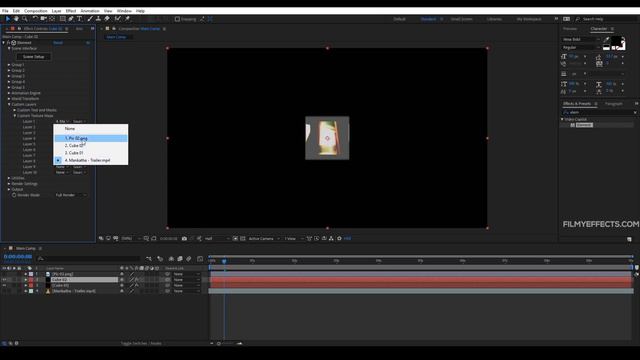Toggle shy switch for Pic 02.png layer
The width and height of the screenshot is (640, 360).
[122, 274]
